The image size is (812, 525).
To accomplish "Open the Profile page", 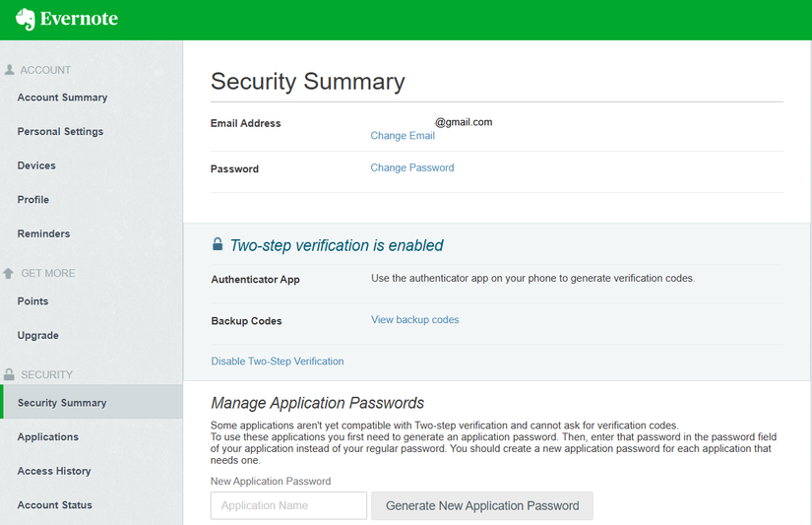I will pyautogui.click(x=33, y=200).
